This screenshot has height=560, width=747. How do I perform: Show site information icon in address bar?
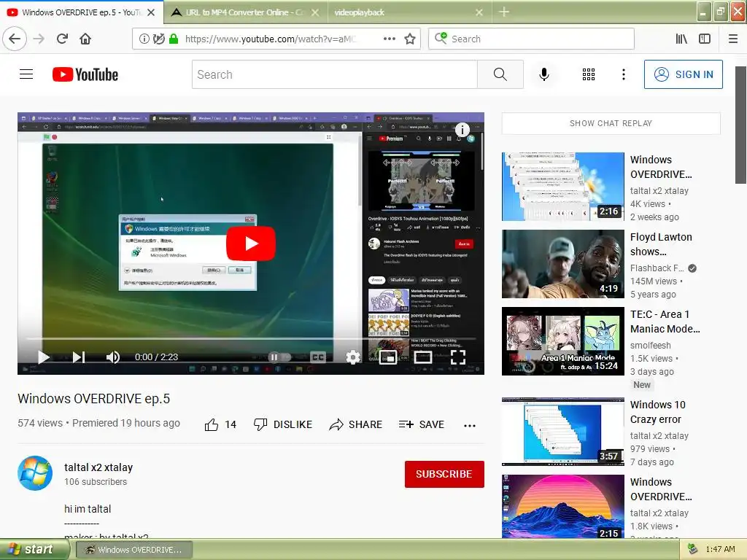(x=144, y=39)
